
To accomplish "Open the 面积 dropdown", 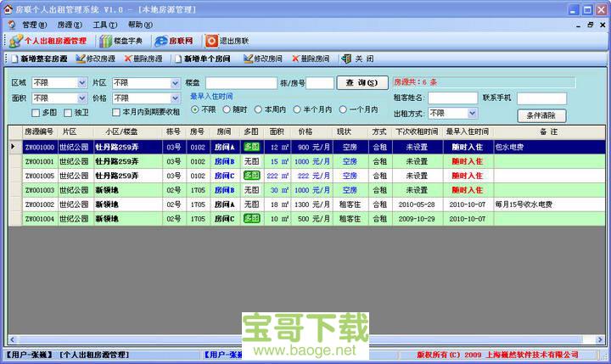I will [x=81, y=98].
